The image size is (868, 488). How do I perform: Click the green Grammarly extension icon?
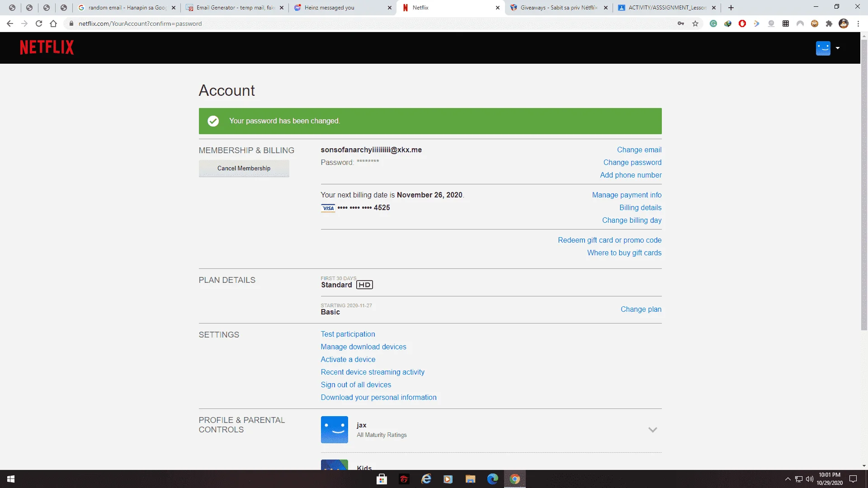[713, 23]
